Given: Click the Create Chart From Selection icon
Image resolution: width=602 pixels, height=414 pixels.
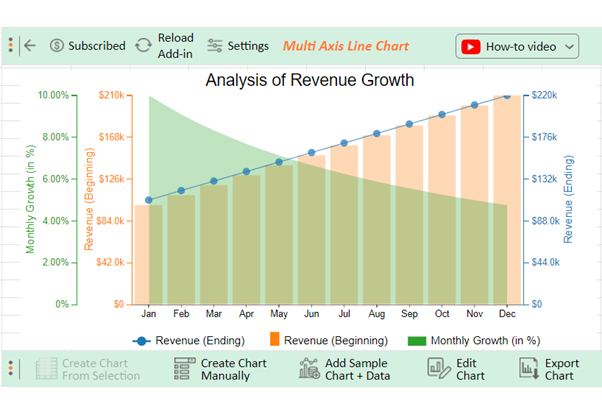Looking at the screenshot, I should (46, 369).
